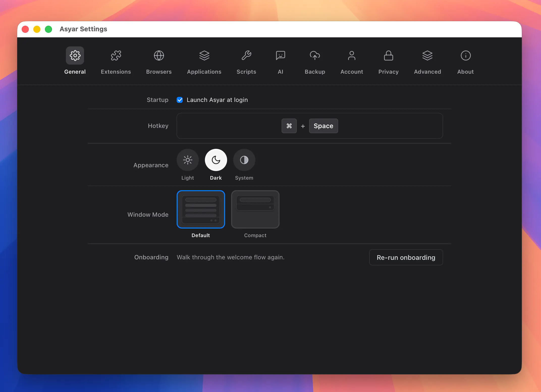Select Light appearance sun button
This screenshot has height=392, width=541.
188,160
